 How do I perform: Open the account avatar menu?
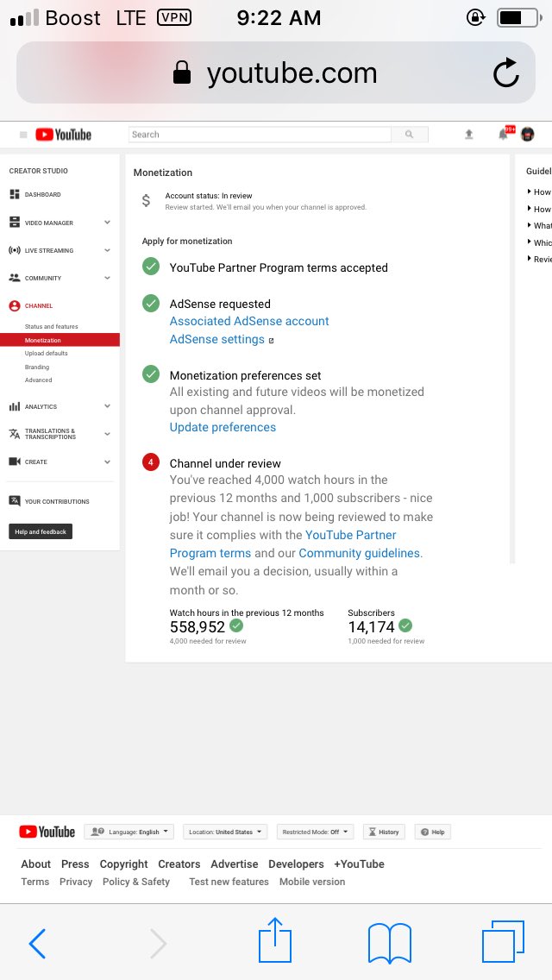528,134
